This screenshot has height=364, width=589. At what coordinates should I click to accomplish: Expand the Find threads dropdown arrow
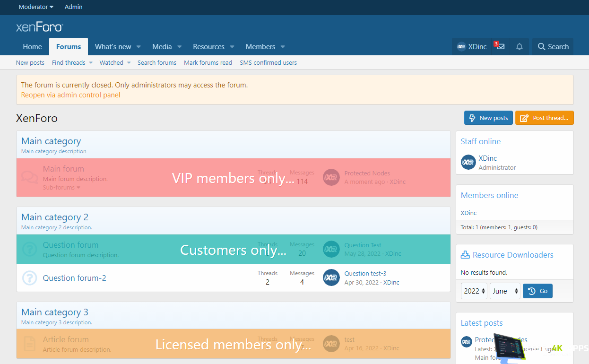(91, 63)
